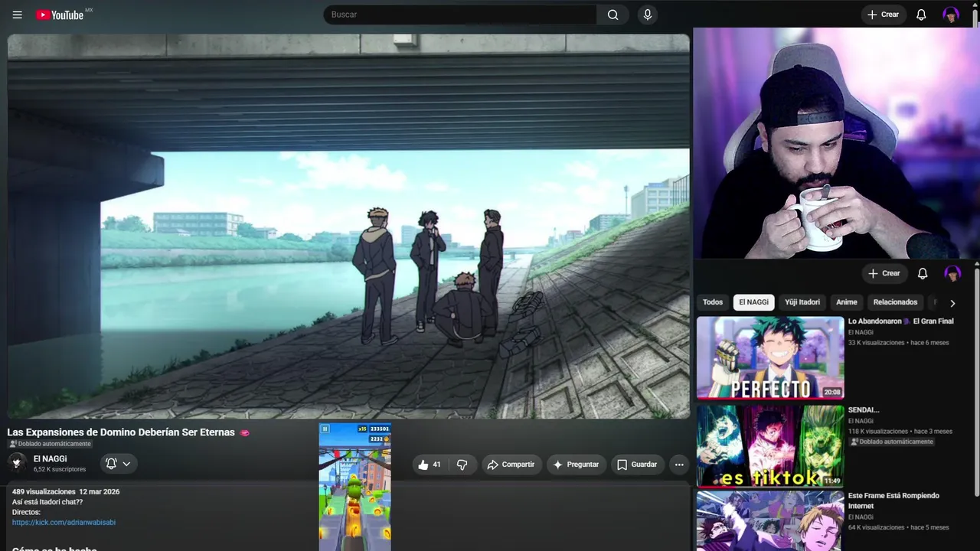Click 6,52 K suscriptores text
The height and width of the screenshot is (551, 980).
pyautogui.click(x=60, y=469)
